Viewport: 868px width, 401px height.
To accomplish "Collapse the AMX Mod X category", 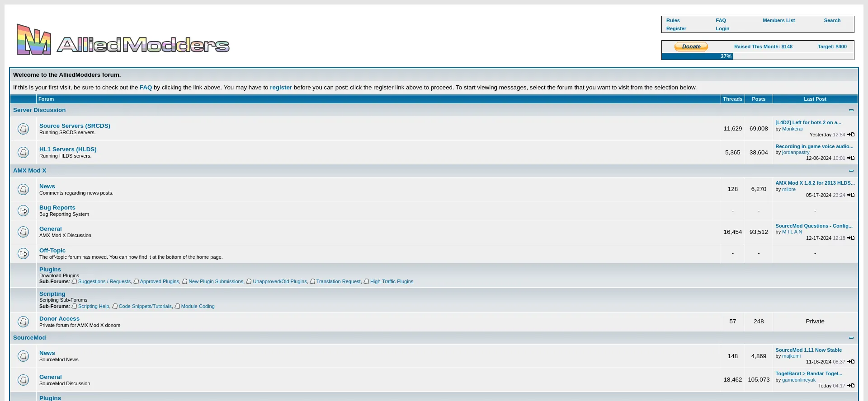I will pyautogui.click(x=851, y=171).
